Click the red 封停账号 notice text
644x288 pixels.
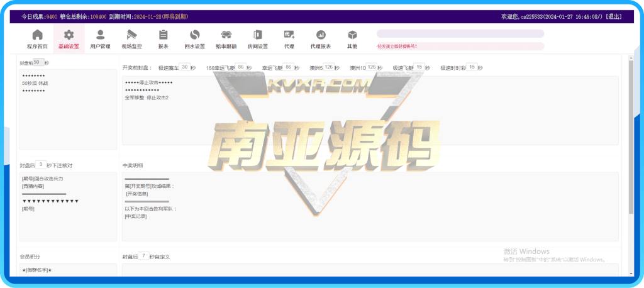(x=397, y=47)
